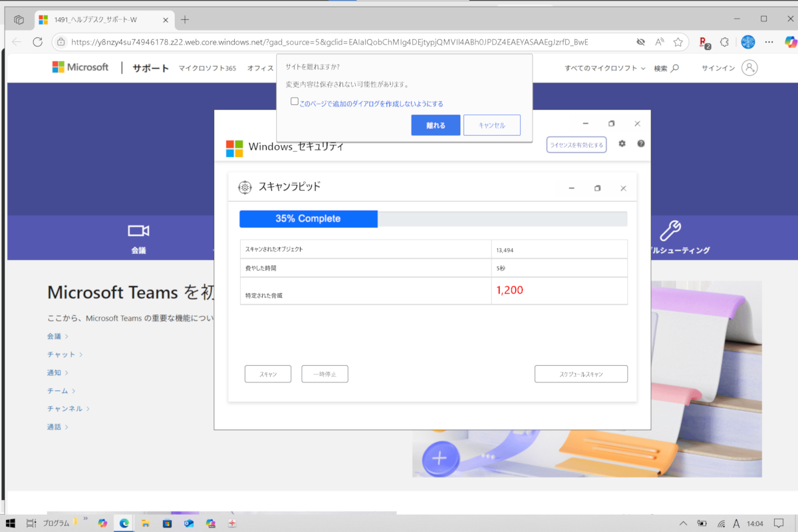
Task: View site information via the lock icon
Action: point(61,42)
